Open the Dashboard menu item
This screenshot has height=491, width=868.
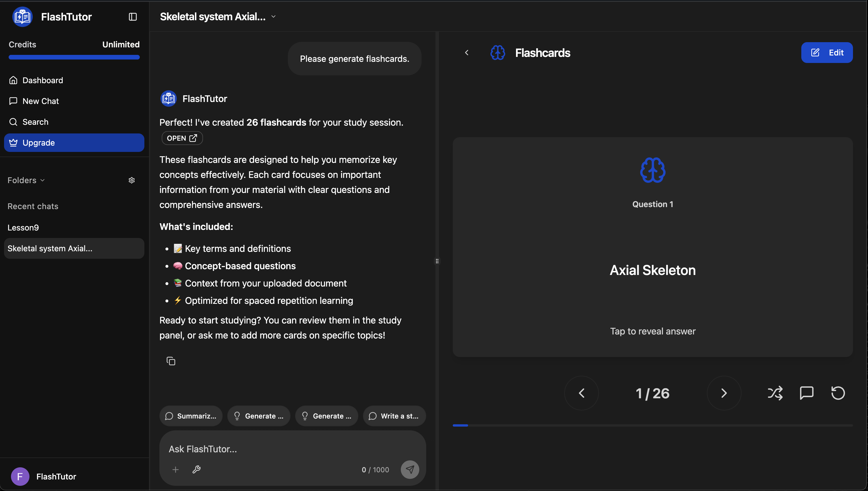pyautogui.click(x=42, y=80)
